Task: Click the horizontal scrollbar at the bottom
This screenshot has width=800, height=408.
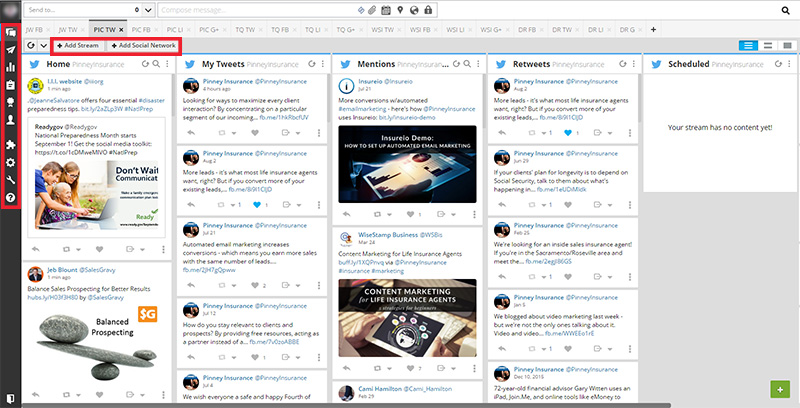Action: click(x=346, y=405)
